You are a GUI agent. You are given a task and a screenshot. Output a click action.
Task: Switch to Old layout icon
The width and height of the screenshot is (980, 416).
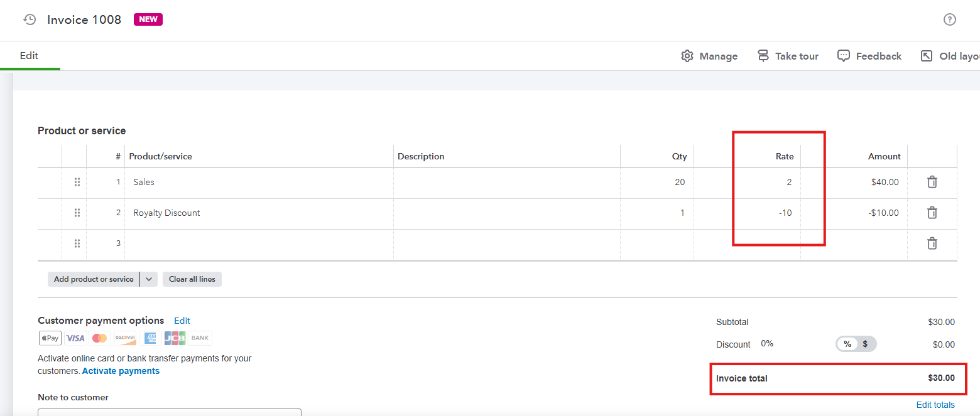(x=927, y=56)
